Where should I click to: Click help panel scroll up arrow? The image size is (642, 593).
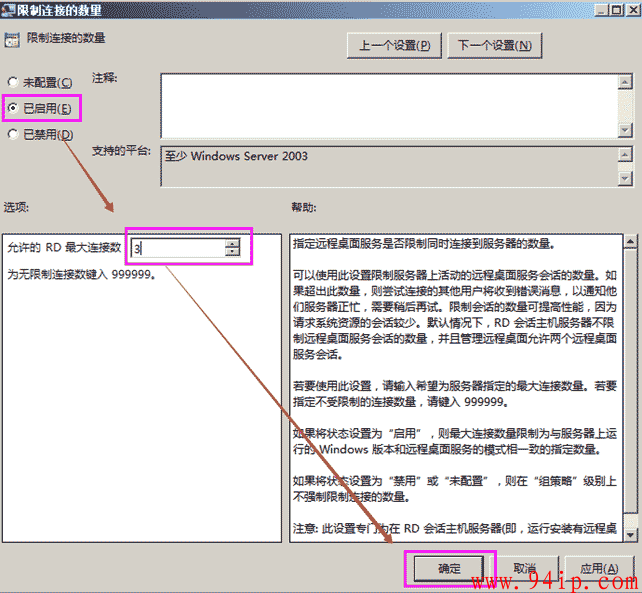click(631, 242)
